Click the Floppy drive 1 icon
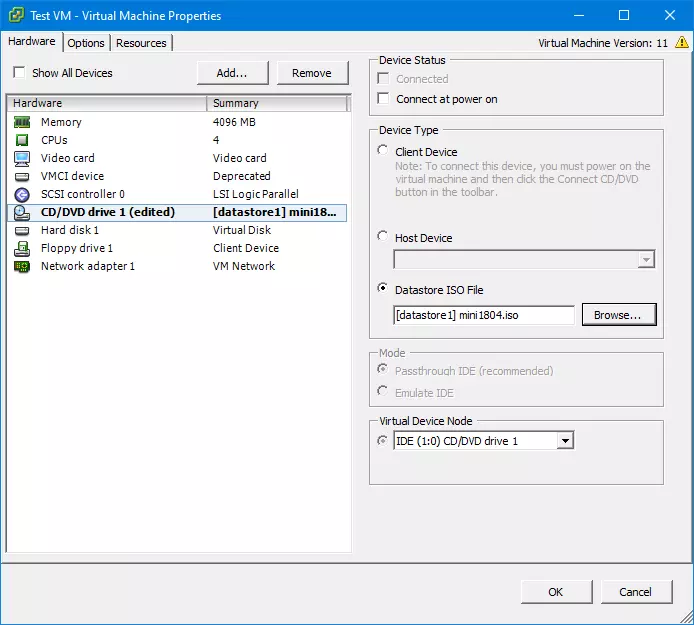The image size is (694, 625). coord(22,248)
